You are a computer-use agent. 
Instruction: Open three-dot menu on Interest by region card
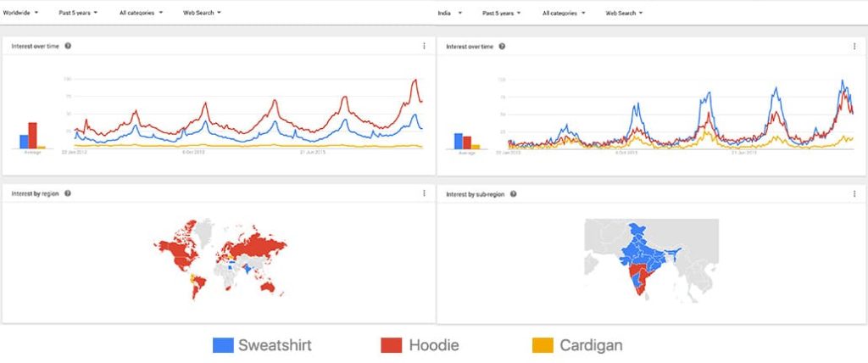(424, 193)
